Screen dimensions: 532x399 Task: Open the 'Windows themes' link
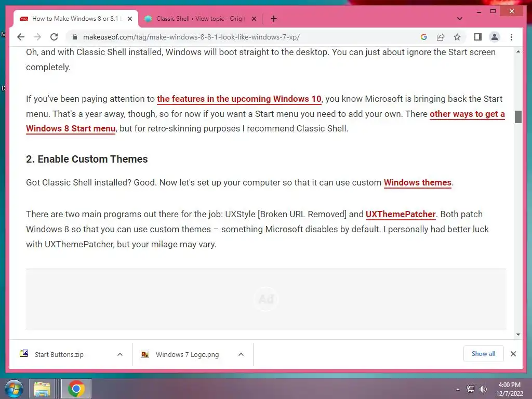tap(418, 182)
